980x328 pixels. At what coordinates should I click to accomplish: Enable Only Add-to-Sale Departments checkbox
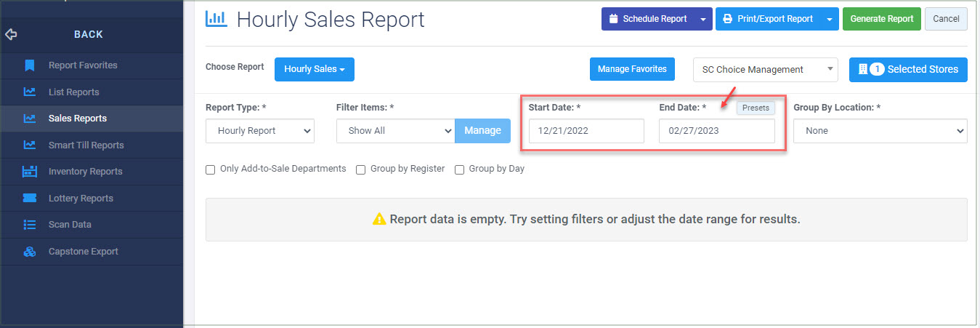[x=211, y=169]
